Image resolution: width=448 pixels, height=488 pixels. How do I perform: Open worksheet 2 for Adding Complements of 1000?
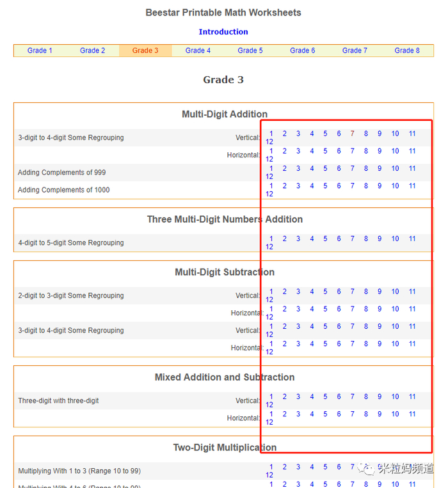(285, 186)
